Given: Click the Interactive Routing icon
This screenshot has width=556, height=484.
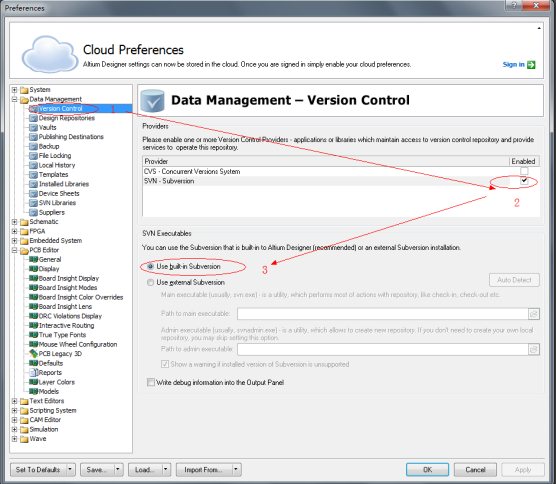Looking at the screenshot, I should [33, 326].
